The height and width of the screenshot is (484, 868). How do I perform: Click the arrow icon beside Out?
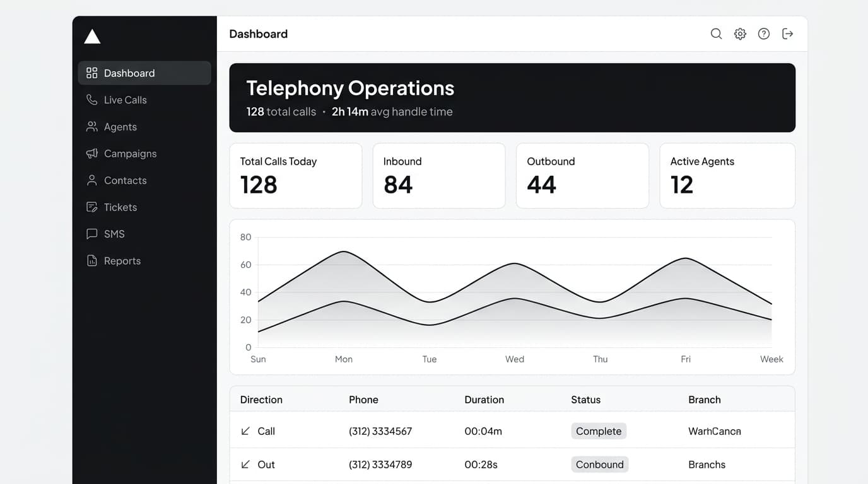click(245, 464)
